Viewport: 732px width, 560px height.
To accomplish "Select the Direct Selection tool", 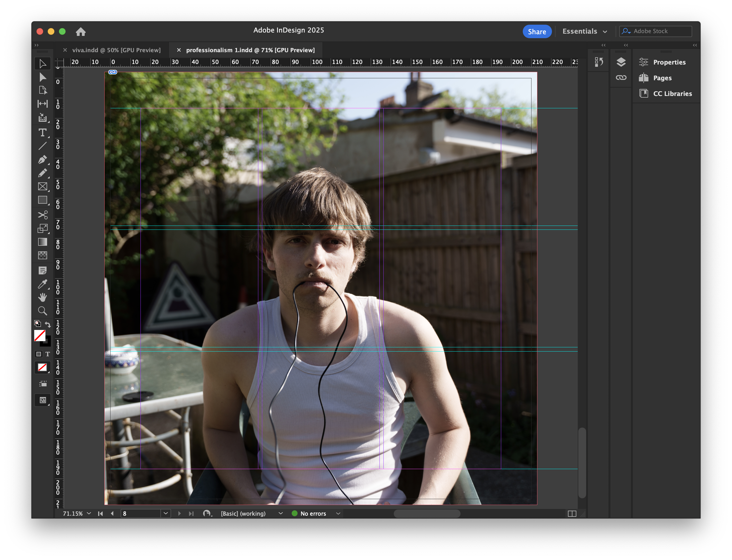I will click(43, 77).
